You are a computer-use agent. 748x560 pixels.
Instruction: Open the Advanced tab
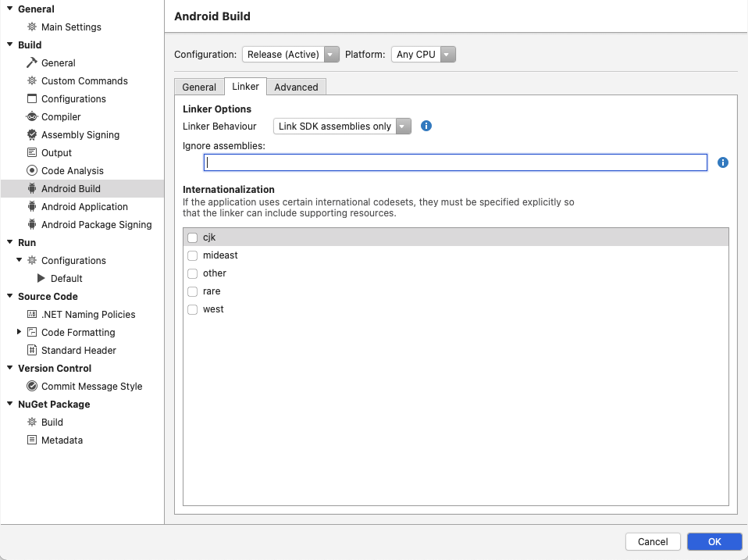[296, 87]
